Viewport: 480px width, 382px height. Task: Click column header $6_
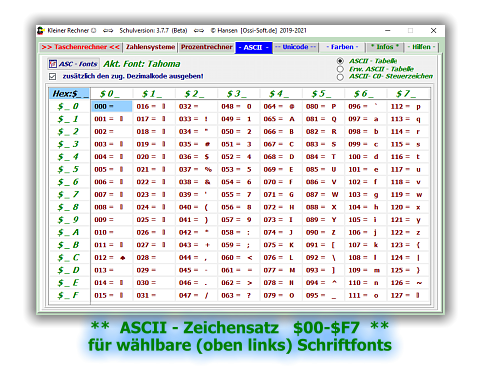(366, 94)
